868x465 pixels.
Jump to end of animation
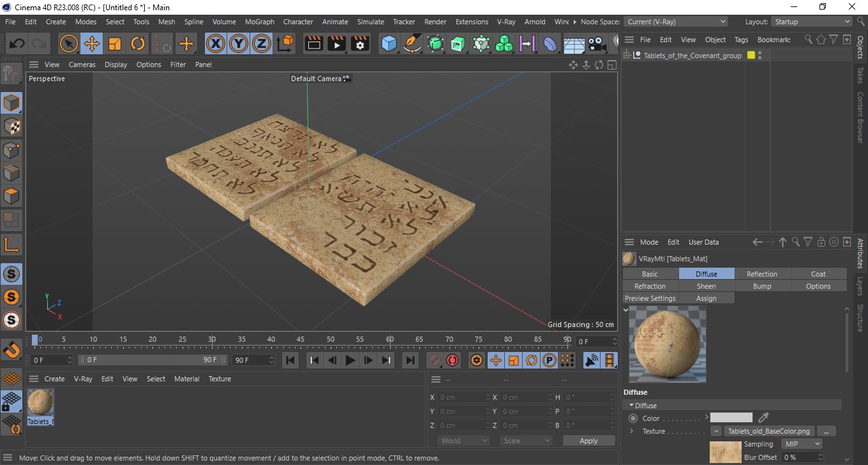tap(410, 360)
